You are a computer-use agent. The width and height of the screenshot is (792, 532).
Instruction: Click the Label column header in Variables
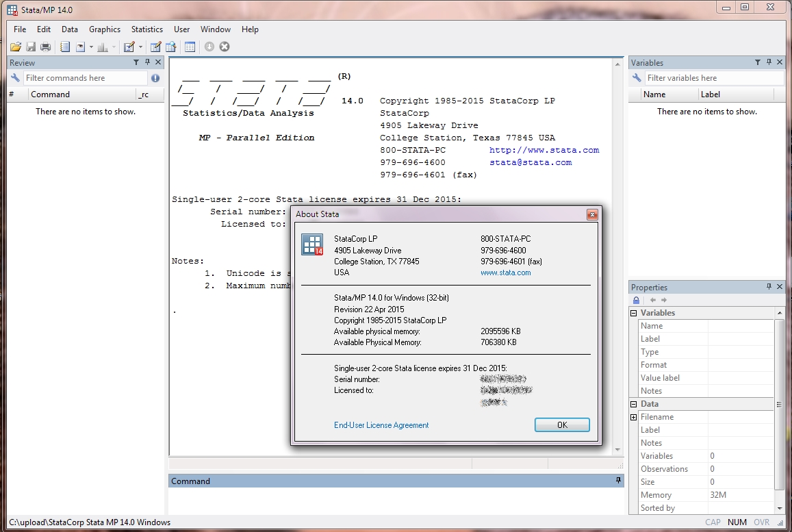735,94
